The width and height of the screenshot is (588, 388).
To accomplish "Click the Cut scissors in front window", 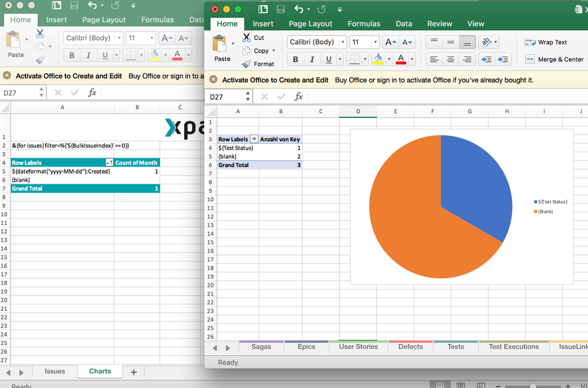I will 247,38.
